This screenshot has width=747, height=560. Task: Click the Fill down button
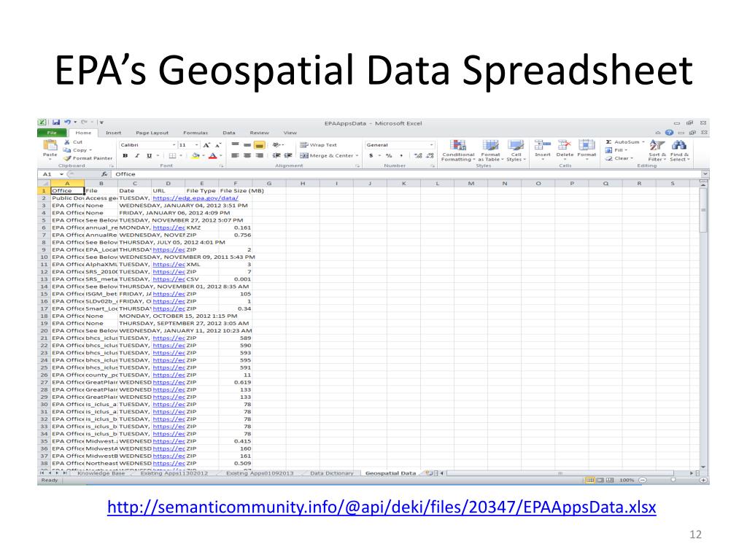(616, 150)
